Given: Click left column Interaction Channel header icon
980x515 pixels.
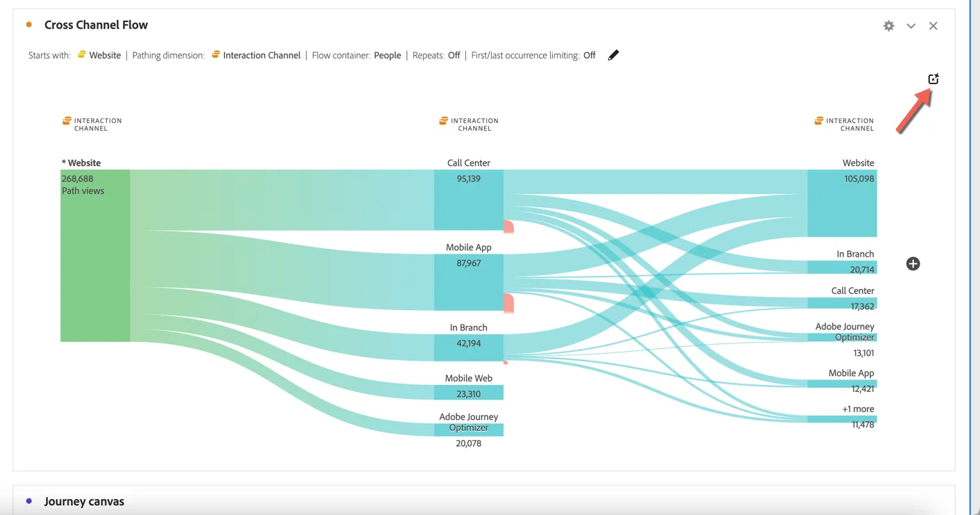Looking at the screenshot, I should 67,121.
